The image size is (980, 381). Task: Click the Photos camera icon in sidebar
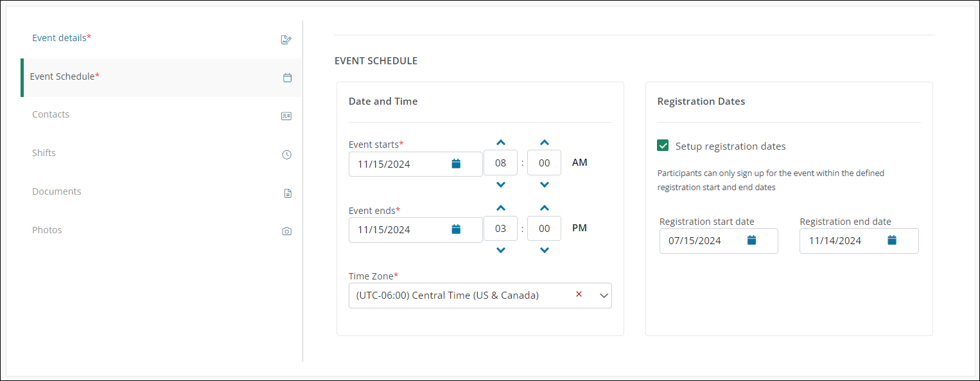pyautogui.click(x=287, y=231)
